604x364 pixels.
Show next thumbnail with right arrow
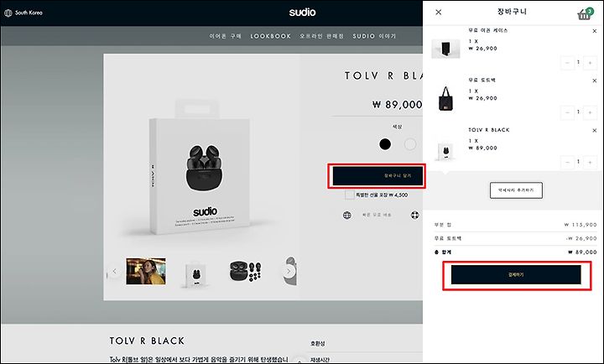point(289,272)
